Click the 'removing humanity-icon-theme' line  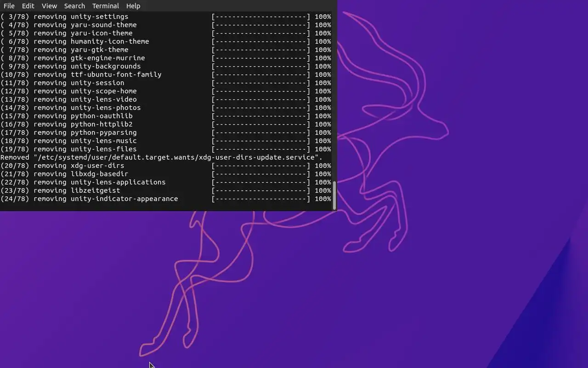tap(165, 41)
